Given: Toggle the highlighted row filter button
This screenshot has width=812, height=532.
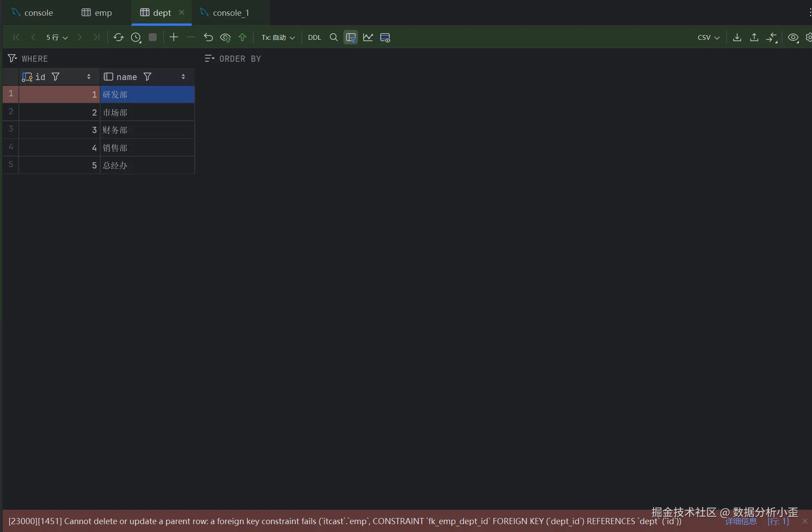Looking at the screenshot, I should tap(351, 38).
